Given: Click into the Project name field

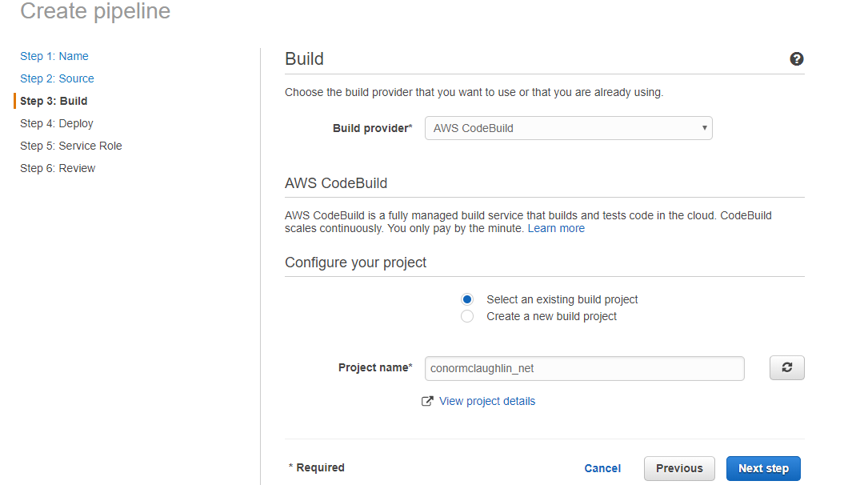Looking at the screenshot, I should click(585, 368).
